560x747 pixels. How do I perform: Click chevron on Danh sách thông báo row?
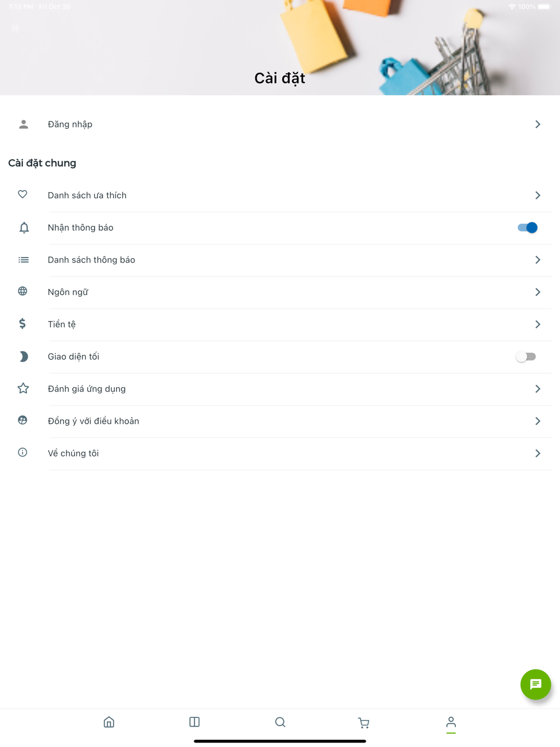click(x=538, y=260)
